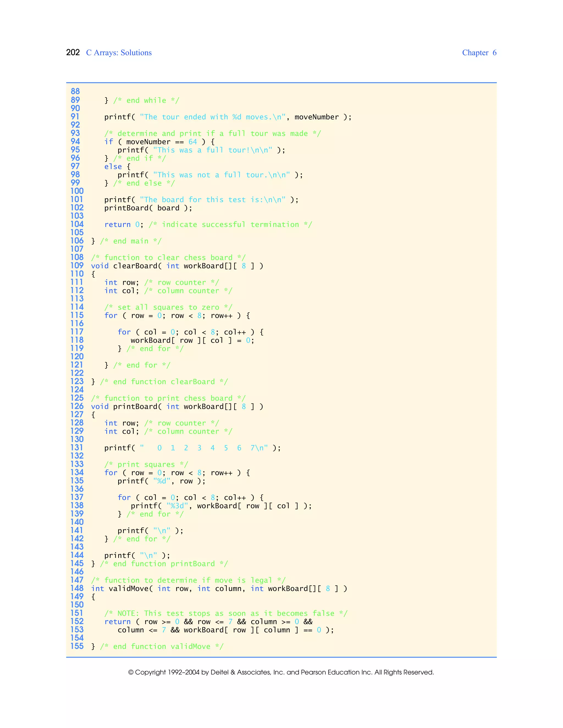
Task: Select the 'This was a full tour!' printf line
Action: pos(202,150)
